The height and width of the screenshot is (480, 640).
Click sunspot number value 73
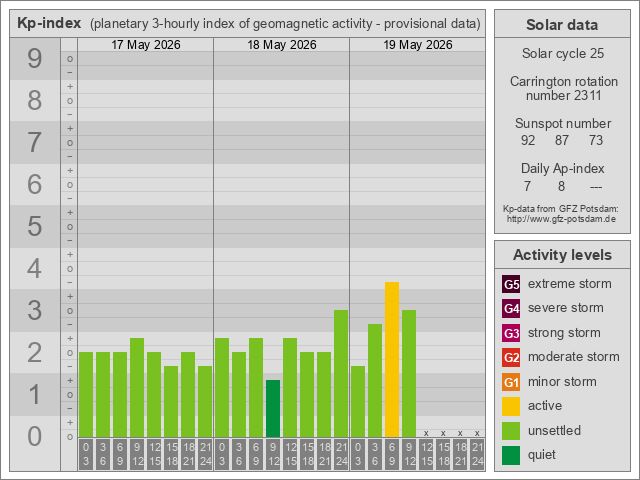(596, 140)
